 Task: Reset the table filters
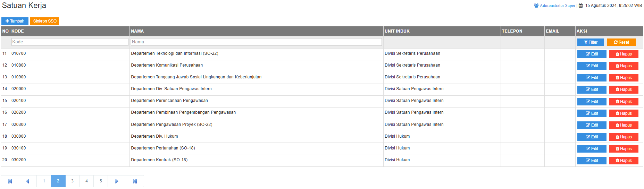621,42
